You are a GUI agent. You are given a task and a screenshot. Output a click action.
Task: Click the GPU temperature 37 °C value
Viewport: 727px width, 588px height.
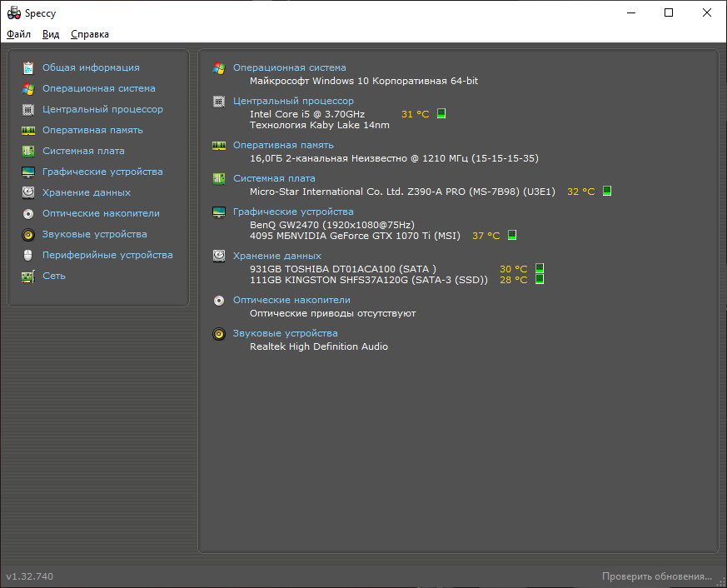click(x=485, y=236)
